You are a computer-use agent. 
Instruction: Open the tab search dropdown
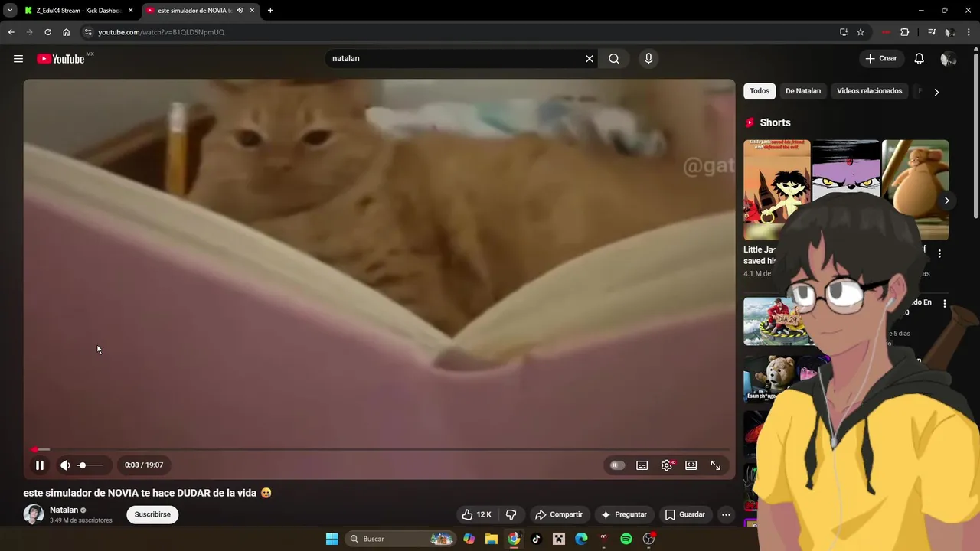pos(10,11)
